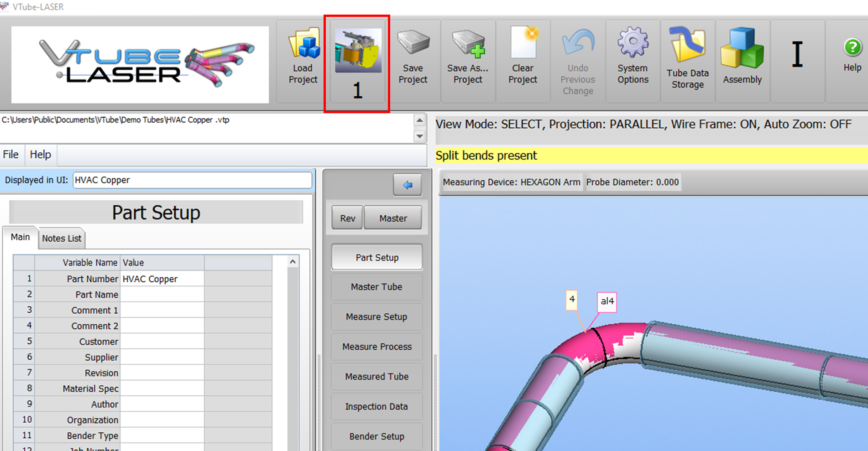
Task: Click the Comment 1 value cell
Action: click(x=162, y=310)
